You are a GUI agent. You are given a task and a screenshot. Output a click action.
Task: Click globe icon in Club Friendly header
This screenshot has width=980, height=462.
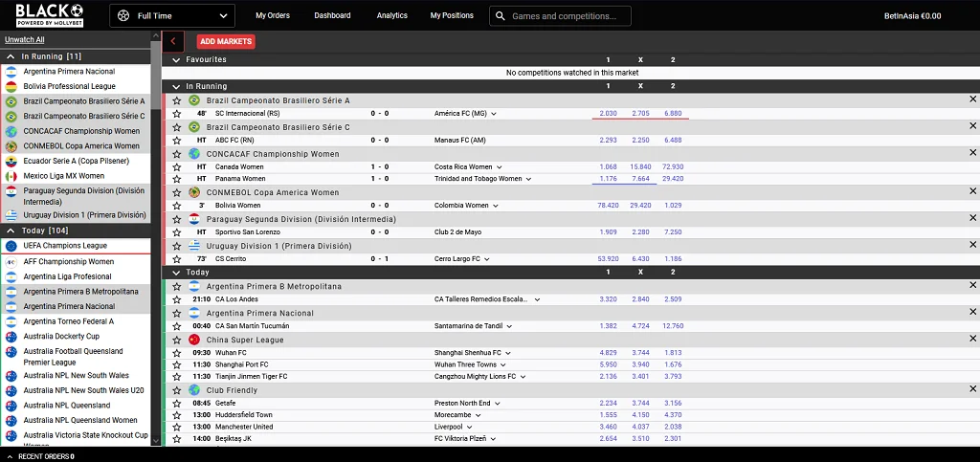(194, 390)
